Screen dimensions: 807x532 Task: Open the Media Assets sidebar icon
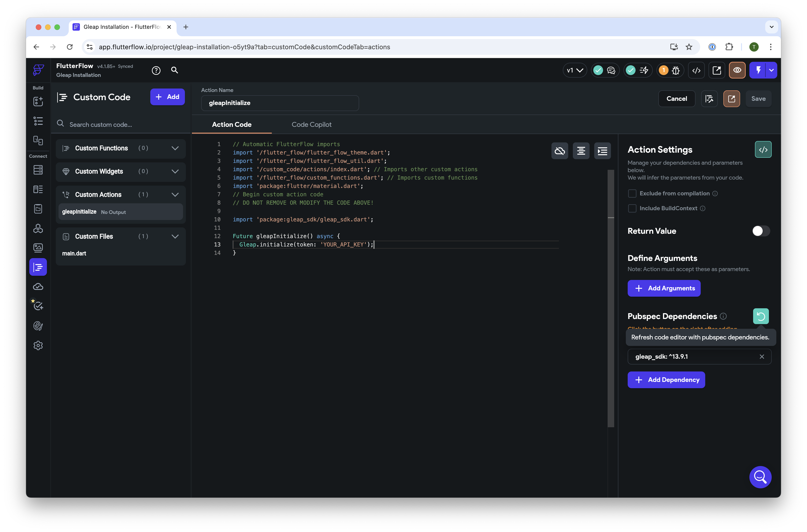[38, 248]
